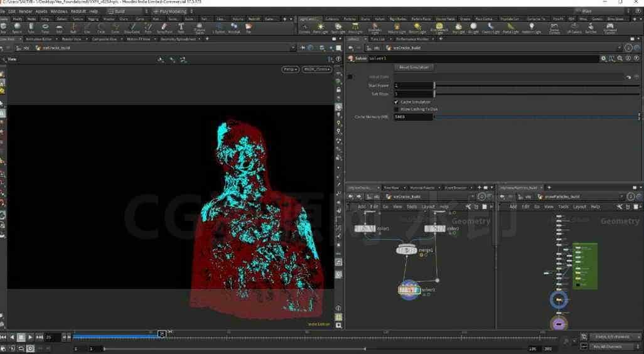Select the Switcher shelf tool
644x354 pixels.
pyautogui.click(x=591, y=28)
